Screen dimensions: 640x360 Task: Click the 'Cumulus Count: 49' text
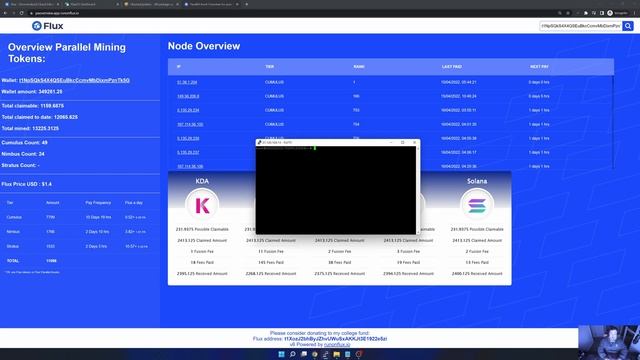(x=24, y=143)
